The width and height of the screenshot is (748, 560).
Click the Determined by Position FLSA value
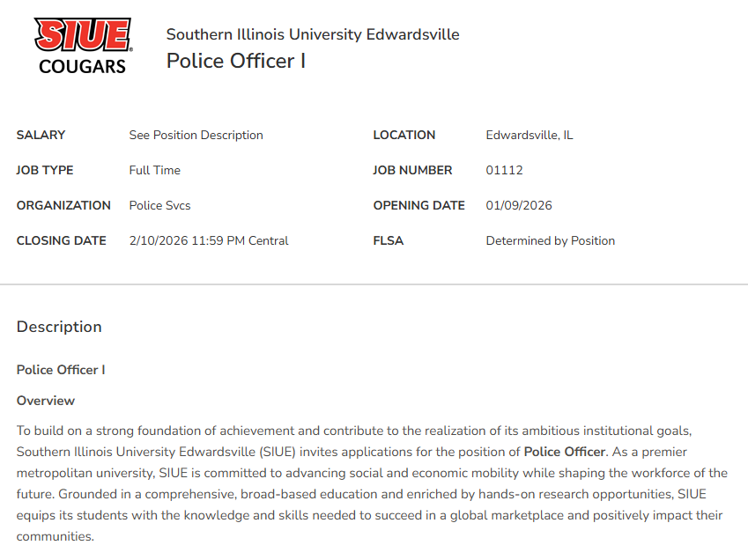click(x=550, y=240)
